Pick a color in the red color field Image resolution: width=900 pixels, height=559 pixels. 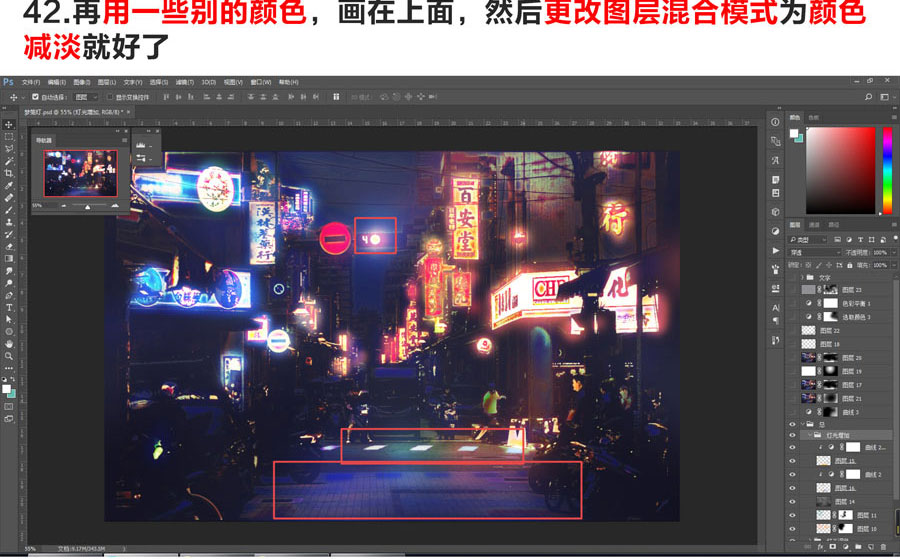pos(841,170)
